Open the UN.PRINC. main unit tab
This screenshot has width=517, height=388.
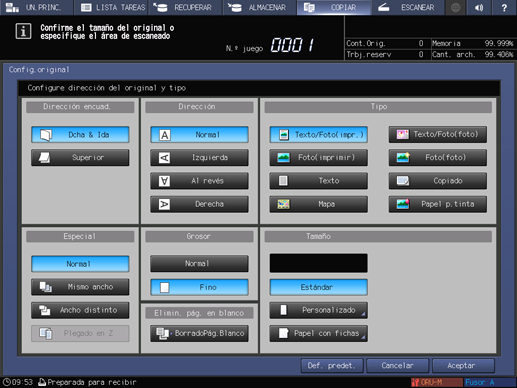[36, 7]
